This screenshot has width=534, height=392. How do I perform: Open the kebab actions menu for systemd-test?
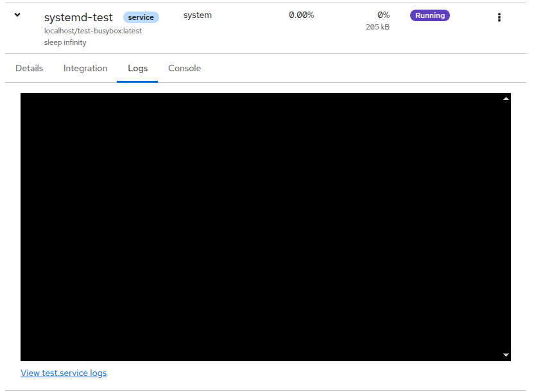tap(499, 17)
